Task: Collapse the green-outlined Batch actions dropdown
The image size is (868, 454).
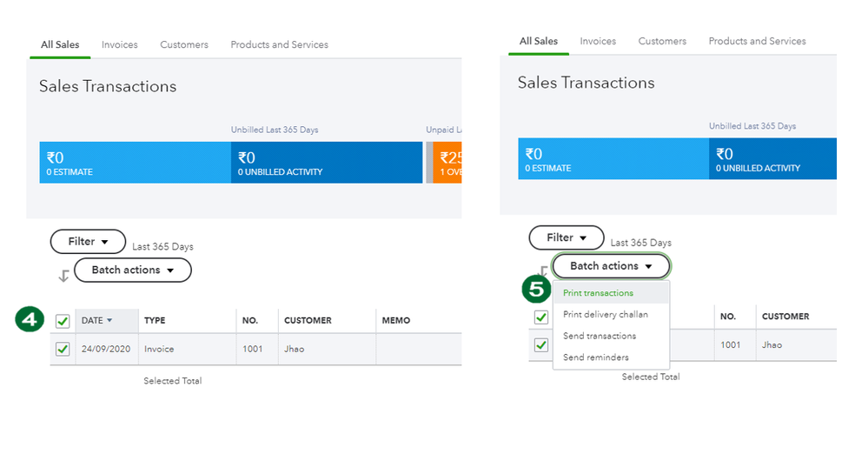Action: 611,266
